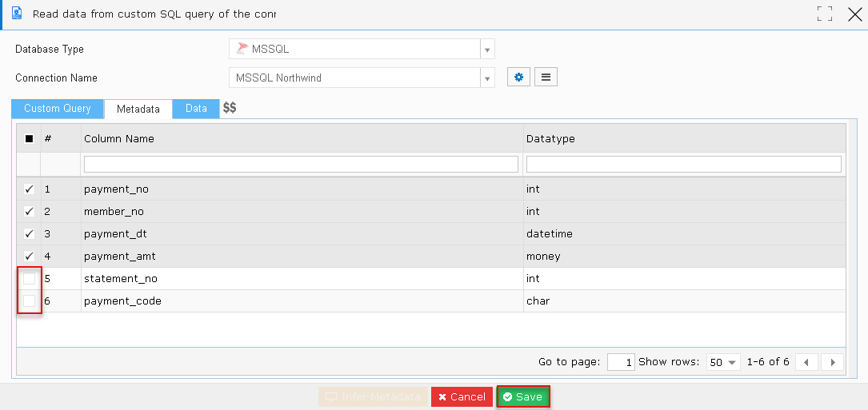Viewport: 868px width, 410px height.
Task: Go to next page arrow
Action: [x=833, y=362]
